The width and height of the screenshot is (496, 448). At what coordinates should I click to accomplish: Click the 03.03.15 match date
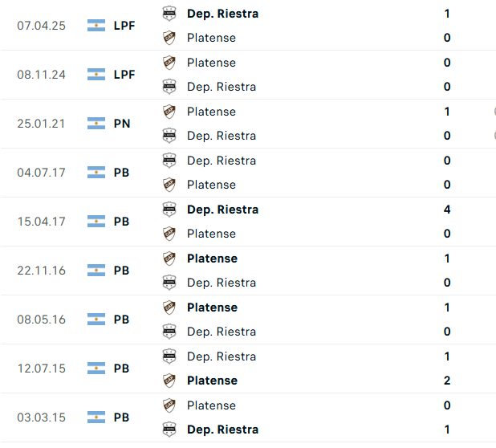point(41,417)
